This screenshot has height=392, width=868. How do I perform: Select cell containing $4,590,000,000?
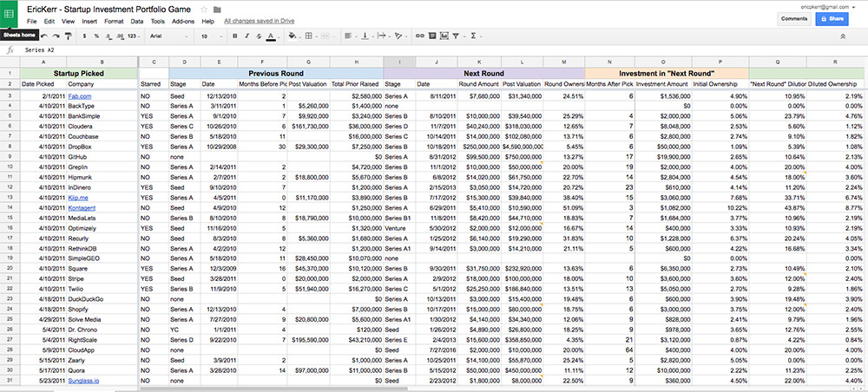pos(522,147)
